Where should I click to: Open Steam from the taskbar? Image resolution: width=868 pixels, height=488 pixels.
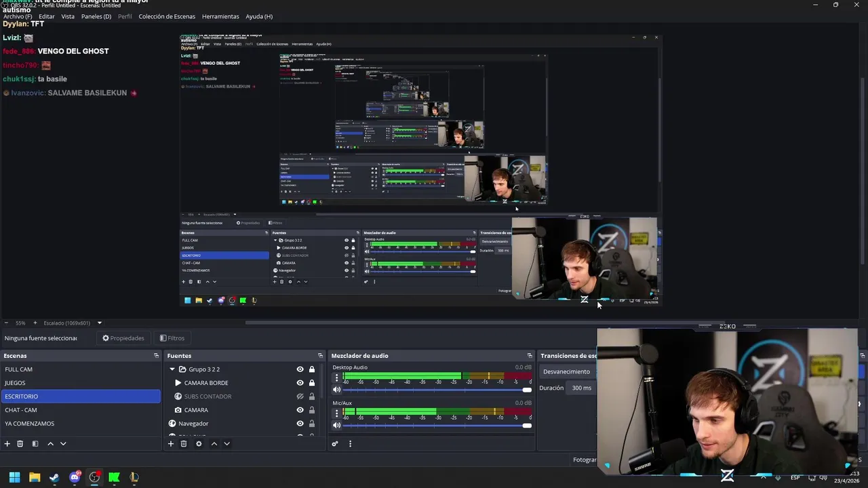click(54, 477)
